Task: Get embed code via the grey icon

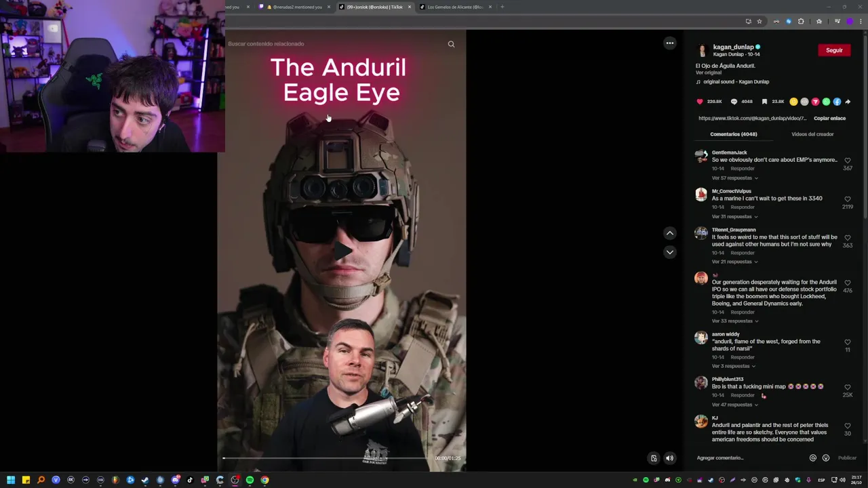Action: [x=804, y=102]
